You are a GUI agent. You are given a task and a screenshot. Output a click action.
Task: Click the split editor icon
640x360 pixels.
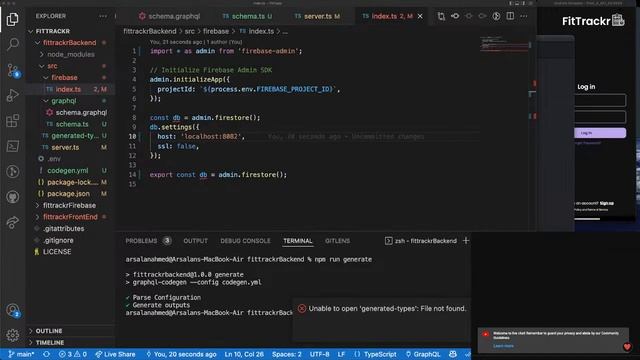[x=510, y=16]
